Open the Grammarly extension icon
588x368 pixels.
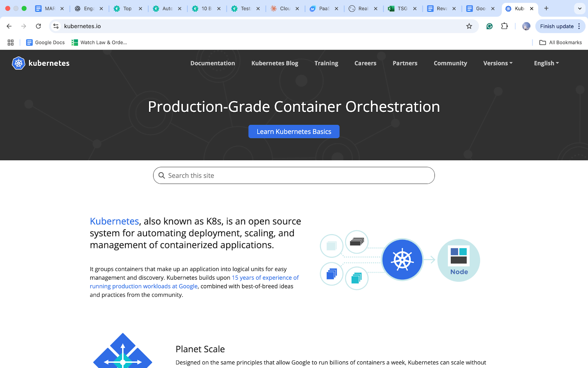(490, 26)
